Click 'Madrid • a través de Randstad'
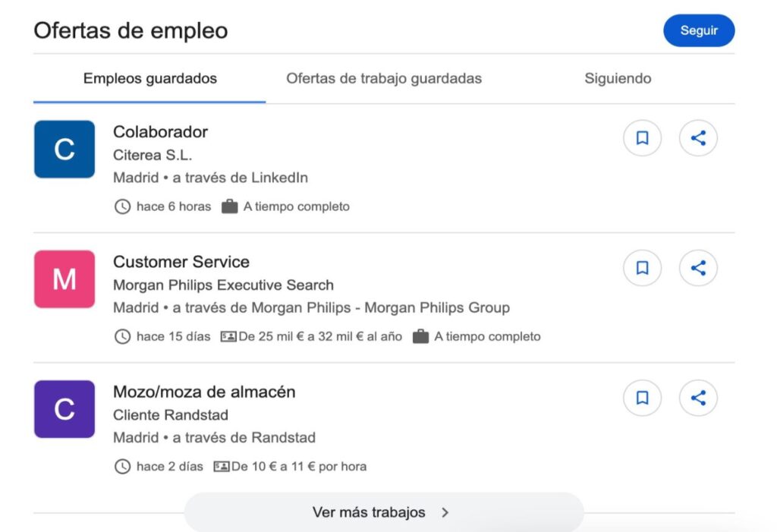Viewport: 777px width, 532px height. pyautogui.click(x=214, y=437)
